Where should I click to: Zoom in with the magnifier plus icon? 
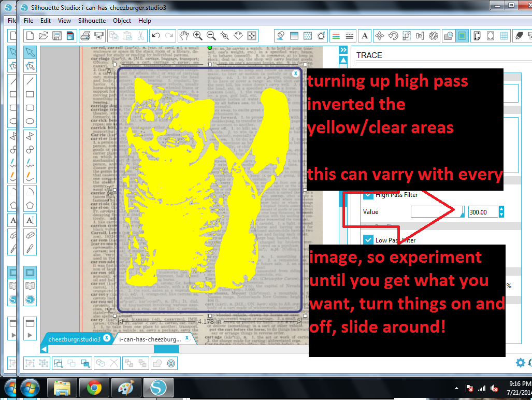197,36
